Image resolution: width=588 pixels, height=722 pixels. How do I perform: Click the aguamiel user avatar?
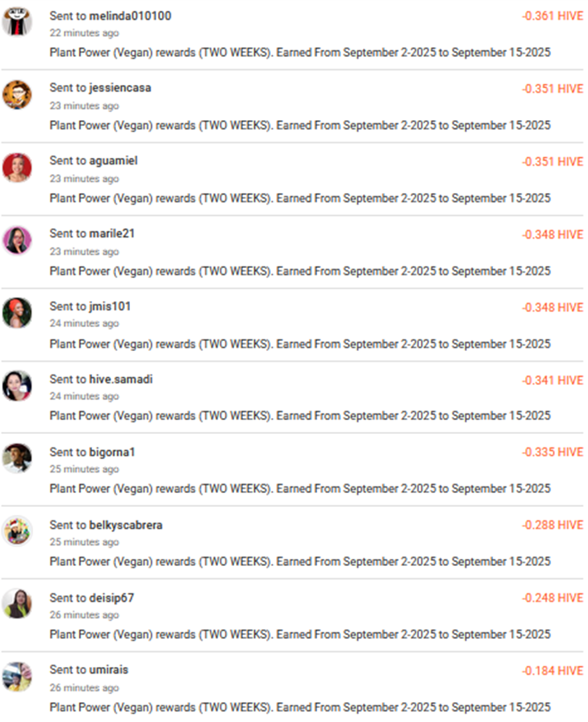(x=17, y=167)
